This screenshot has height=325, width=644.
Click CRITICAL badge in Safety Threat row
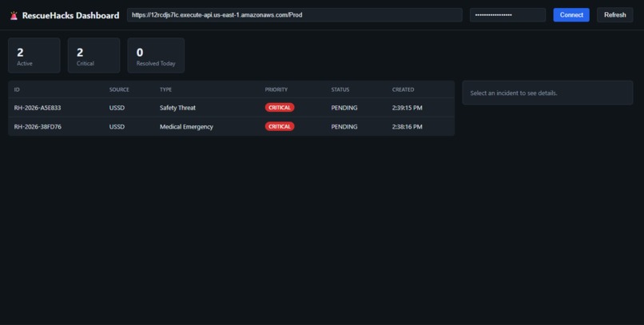280,108
